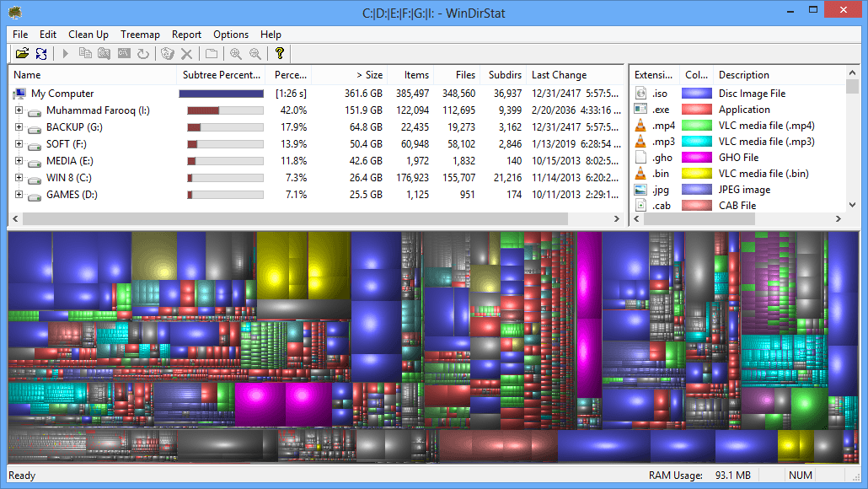Viewport: 868px width, 489px height.
Task: Click the My Computer icon in tree
Action: [20, 94]
